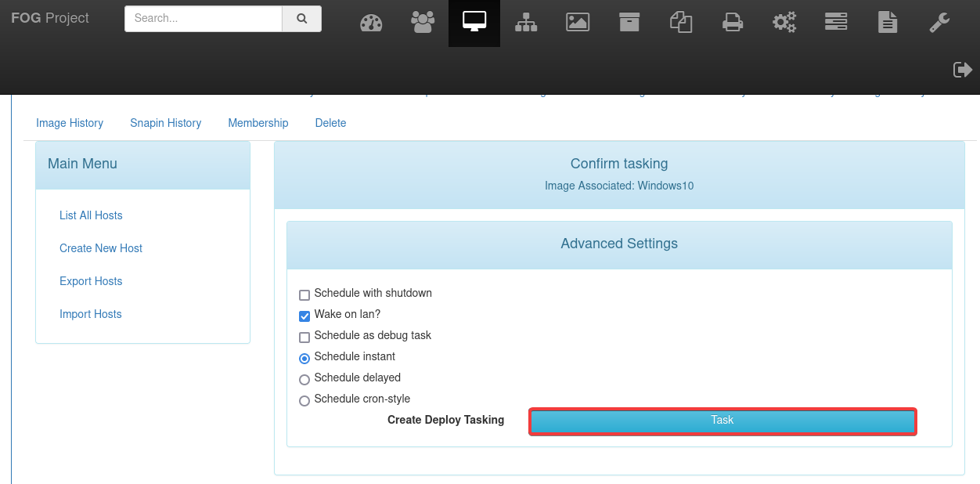
Task: Click the Create New Host link
Action: (x=101, y=248)
